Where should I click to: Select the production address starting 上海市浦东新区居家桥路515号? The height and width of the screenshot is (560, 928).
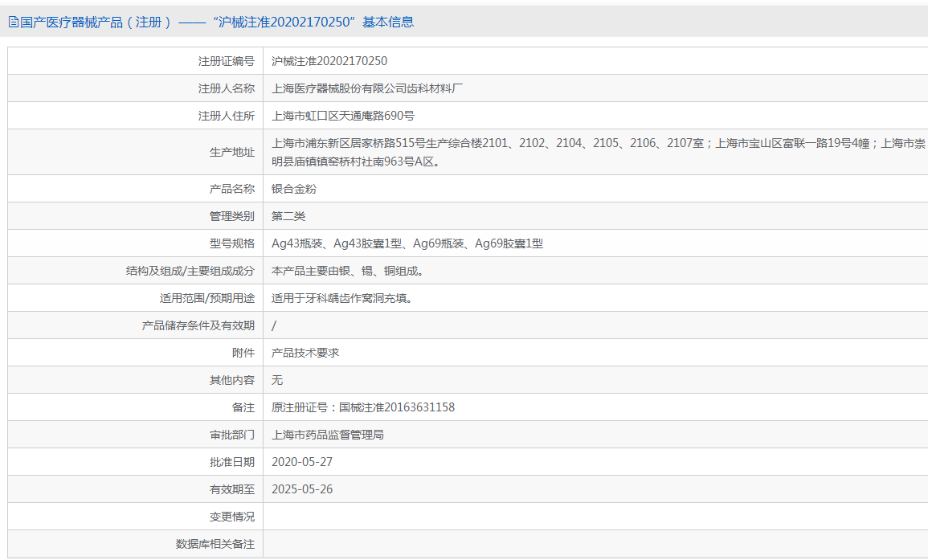point(599,152)
